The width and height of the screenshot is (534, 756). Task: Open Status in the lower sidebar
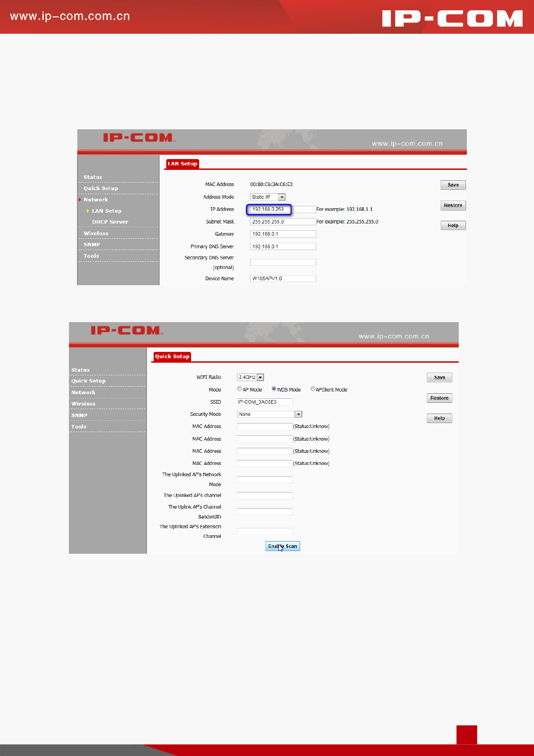[x=81, y=370]
